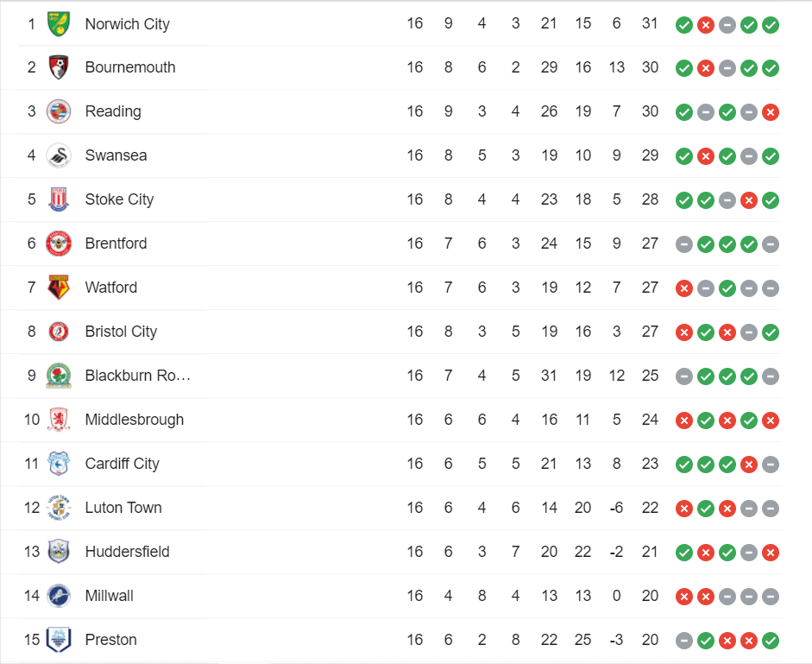812x664 pixels.
Task: Select the Cardiff City team name
Action: point(123,464)
